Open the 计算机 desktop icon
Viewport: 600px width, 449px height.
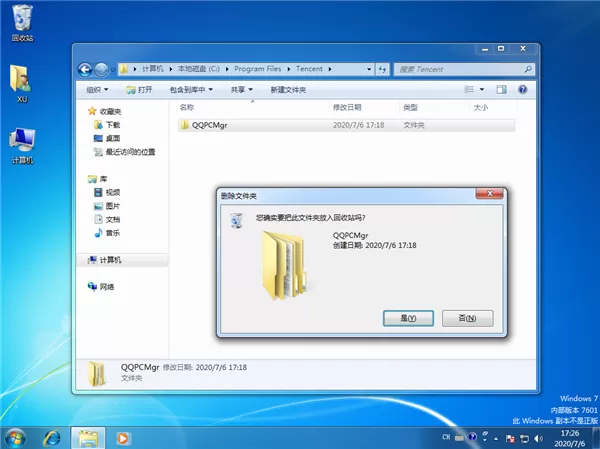pyautogui.click(x=22, y=146)
